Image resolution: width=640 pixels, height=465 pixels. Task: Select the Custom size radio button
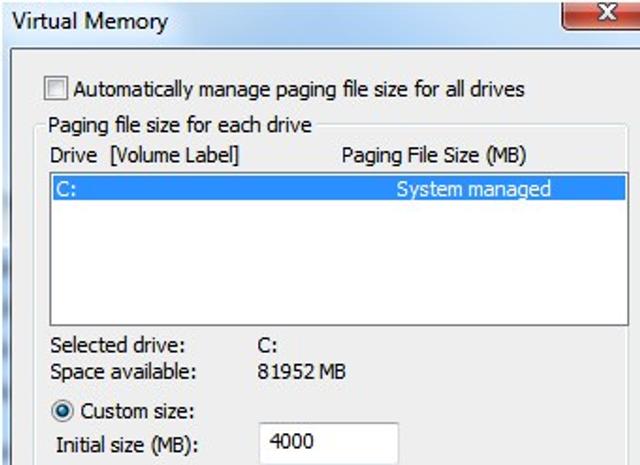click(x=62, y=411)
